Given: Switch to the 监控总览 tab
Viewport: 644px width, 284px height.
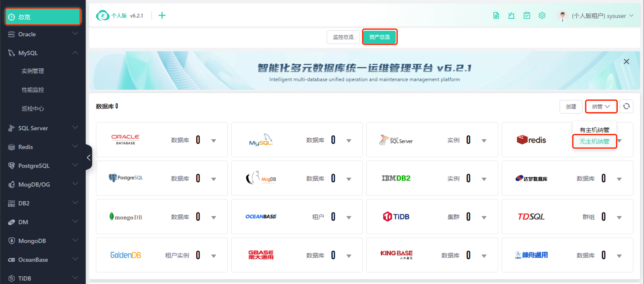Looking at the screenshot, I should [x=343, y=37].
